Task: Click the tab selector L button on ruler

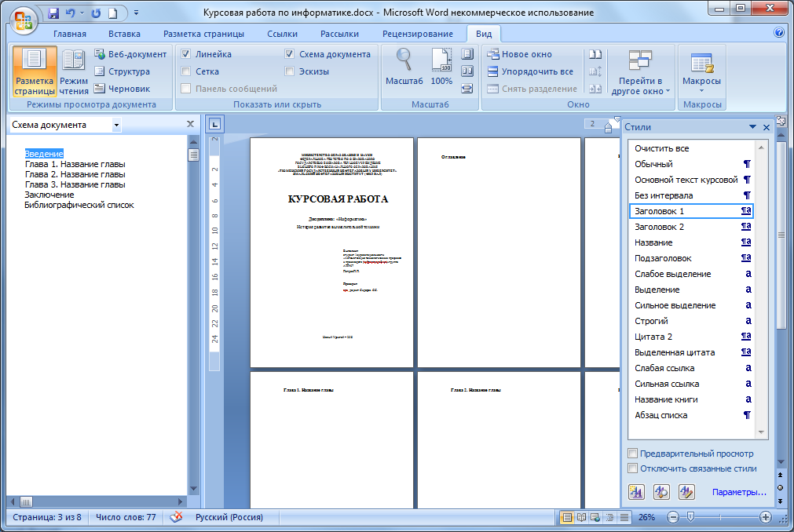Action: pos(214,124)
